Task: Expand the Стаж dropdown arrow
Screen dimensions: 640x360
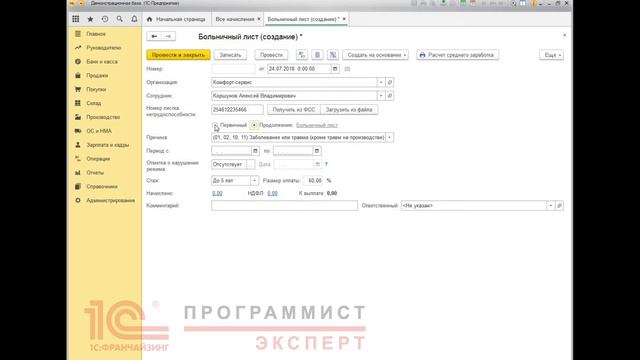Action: (254, 180)
